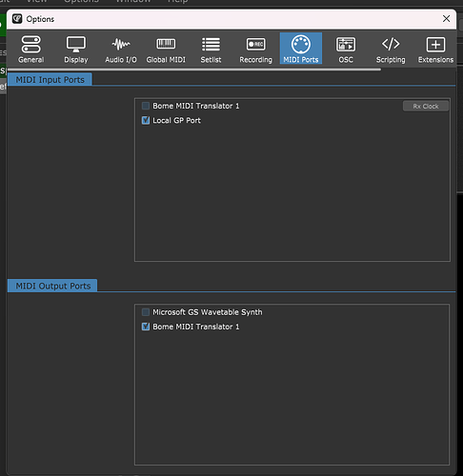Uncheck the Local GP Port input
This screenshot has height=476, width=463.
coord(146,120)
